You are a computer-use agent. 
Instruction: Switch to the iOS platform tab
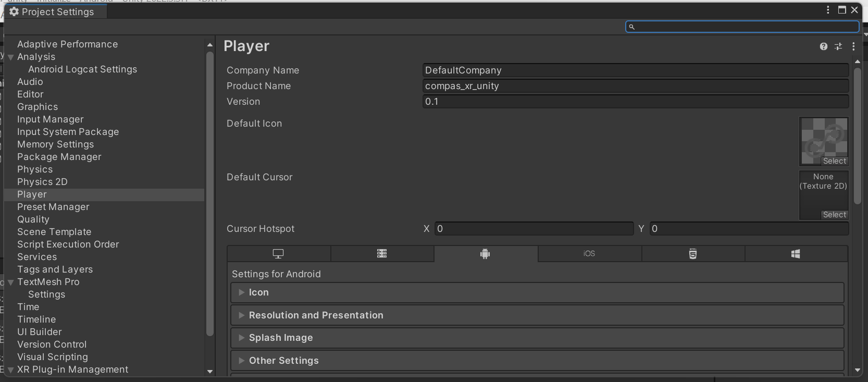pos(589,254)
